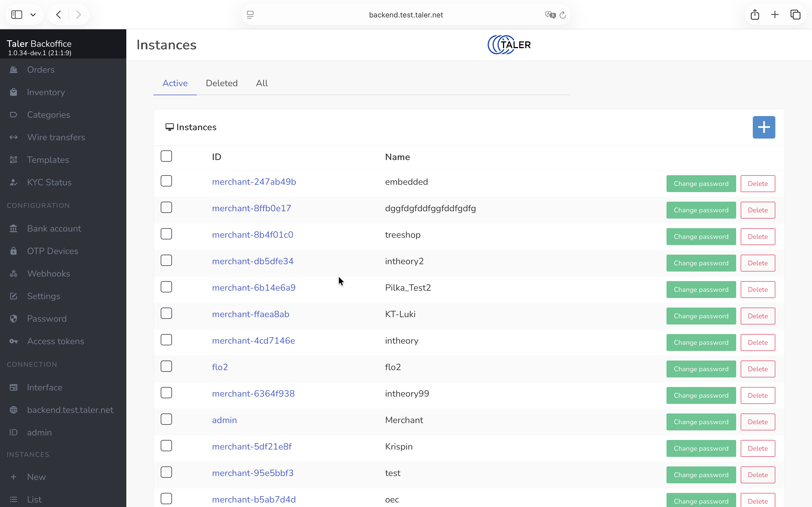Image resolution: width=812 pixels, height=507 pixels.
Task: Open the merchant-6b14e6a9 instance link
Action: [253, 288]
